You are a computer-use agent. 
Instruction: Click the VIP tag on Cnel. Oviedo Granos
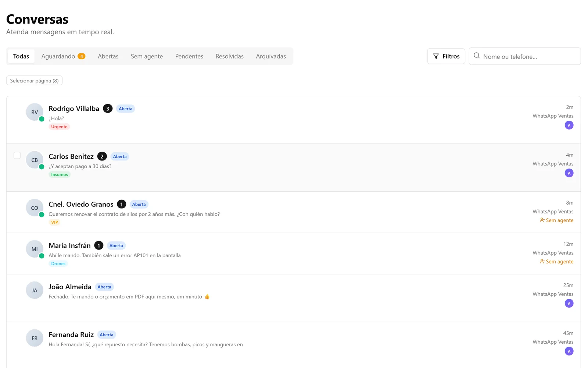(54, 222)
